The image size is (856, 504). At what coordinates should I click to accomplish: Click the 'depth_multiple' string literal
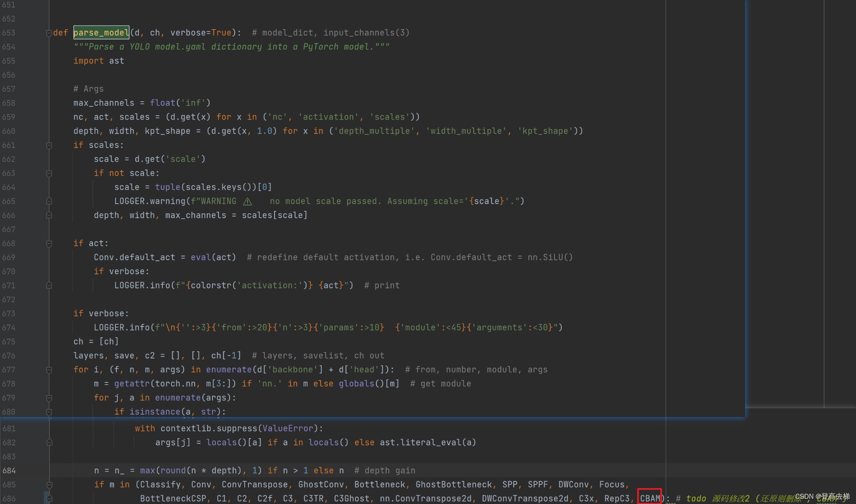tap(374, 131)
